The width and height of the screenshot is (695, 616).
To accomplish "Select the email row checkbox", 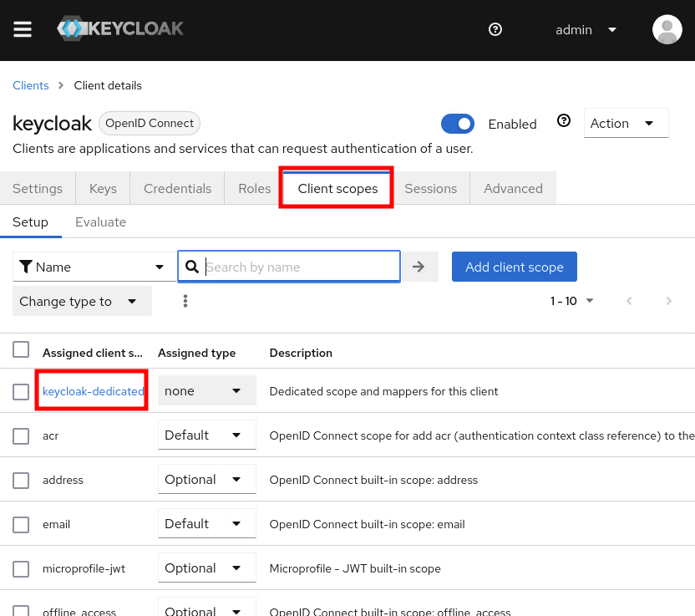I will click(x=21, y=525).
